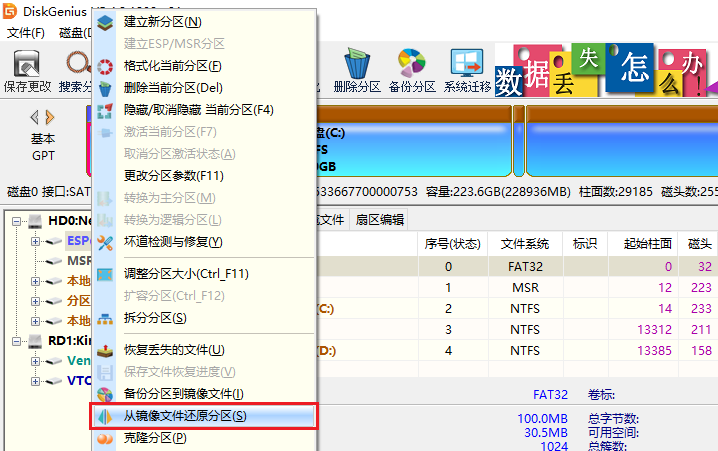Click the Search Partition (搜索分区) magnifier icon
Screen dimensions: 718x451
click(78, 62)
